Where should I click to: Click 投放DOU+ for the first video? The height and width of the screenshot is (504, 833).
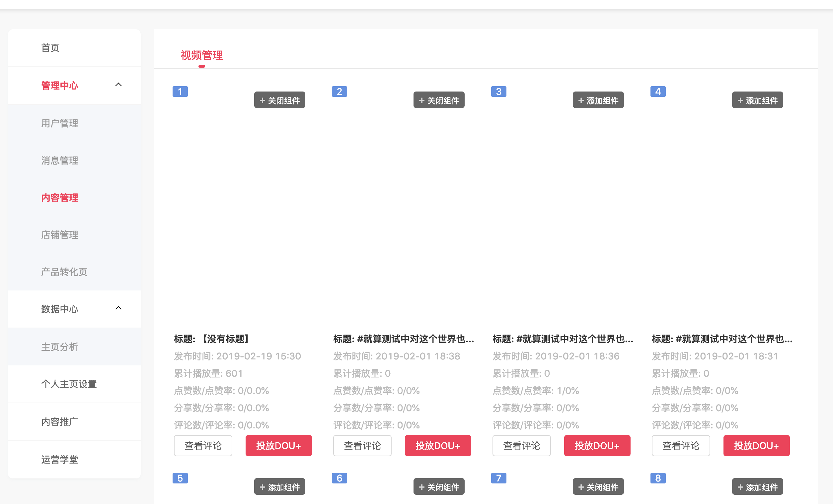point(278,446)
